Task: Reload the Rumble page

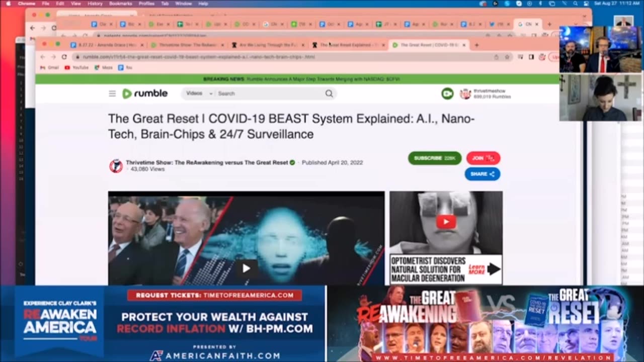Action: tap(64, 57)
